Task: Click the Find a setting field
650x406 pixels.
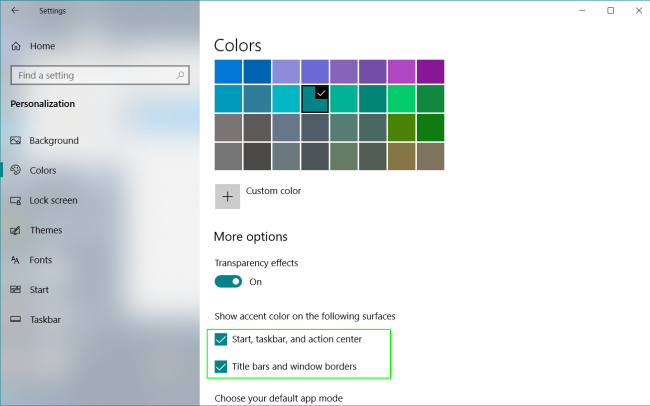Action: 100,75
